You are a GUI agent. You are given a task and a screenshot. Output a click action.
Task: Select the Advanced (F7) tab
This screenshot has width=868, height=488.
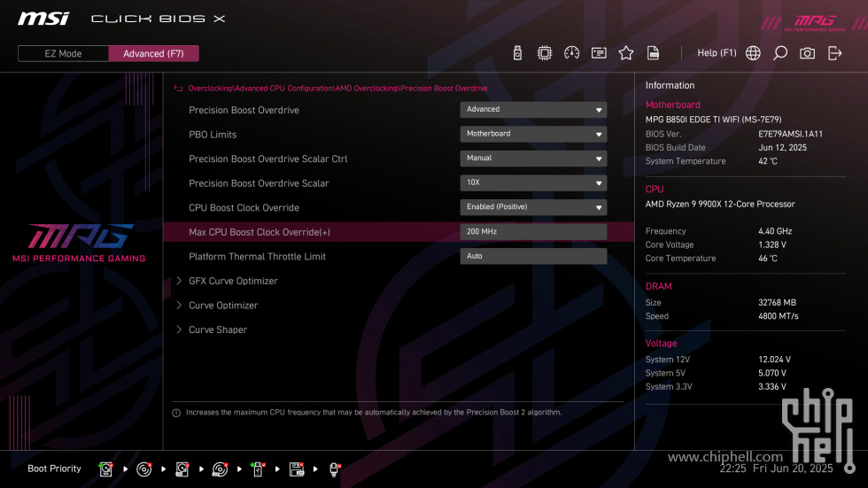click(x=153, y=54)
